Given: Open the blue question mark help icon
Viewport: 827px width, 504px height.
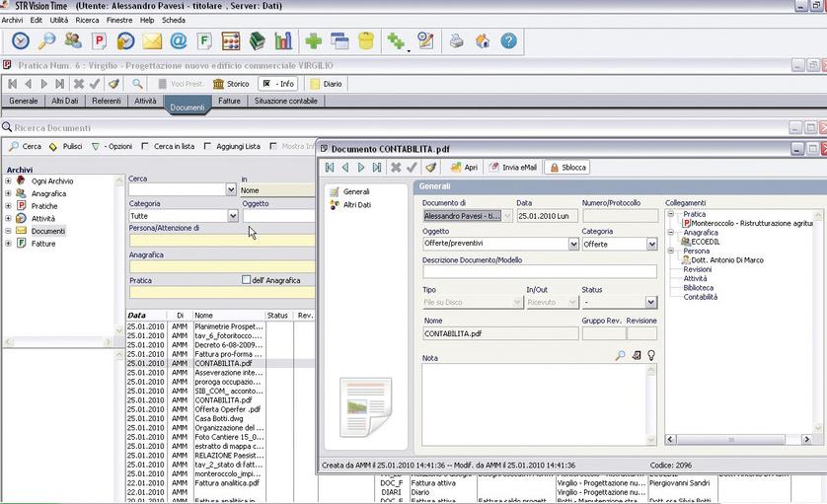Looking at the screenshot, I should (508, 40).
